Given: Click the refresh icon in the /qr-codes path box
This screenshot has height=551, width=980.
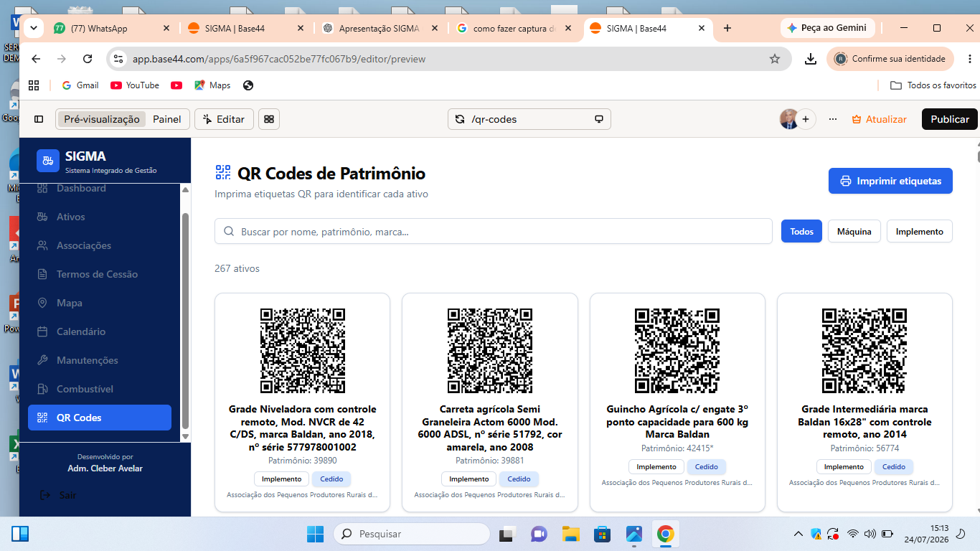Looking at the screenshot, I should (460, 119).
